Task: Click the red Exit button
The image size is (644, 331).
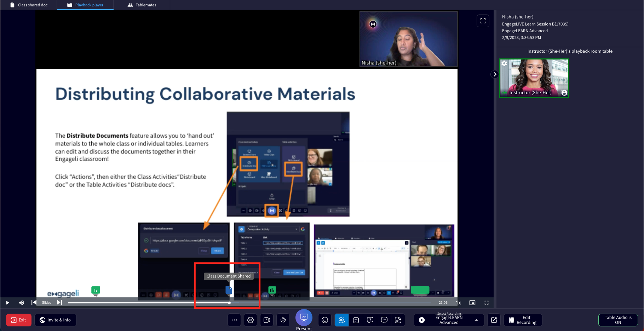Action: click(x=19, y=320)
